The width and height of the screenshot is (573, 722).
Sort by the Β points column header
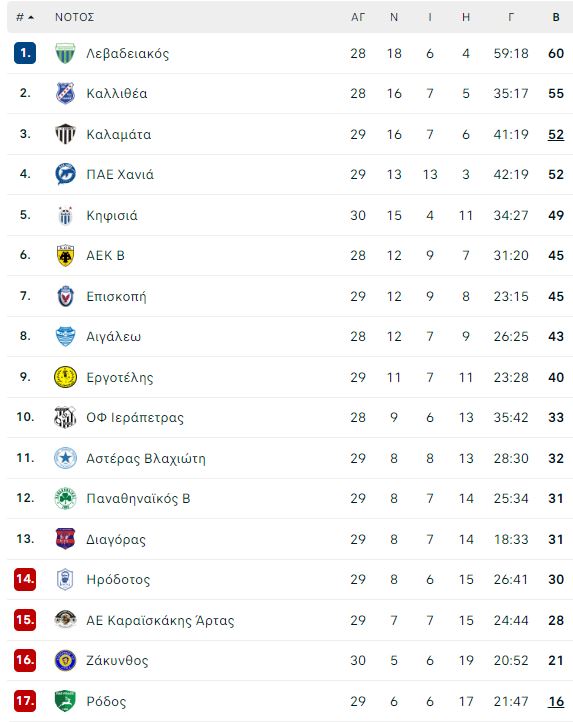(556, 17)
